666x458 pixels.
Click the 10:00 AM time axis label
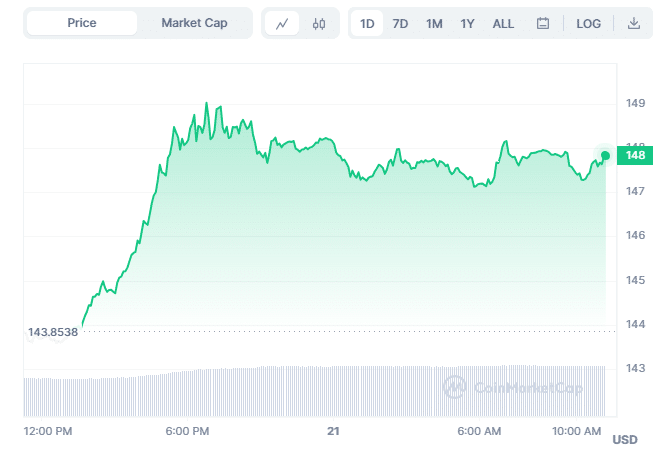click(576, 431)
